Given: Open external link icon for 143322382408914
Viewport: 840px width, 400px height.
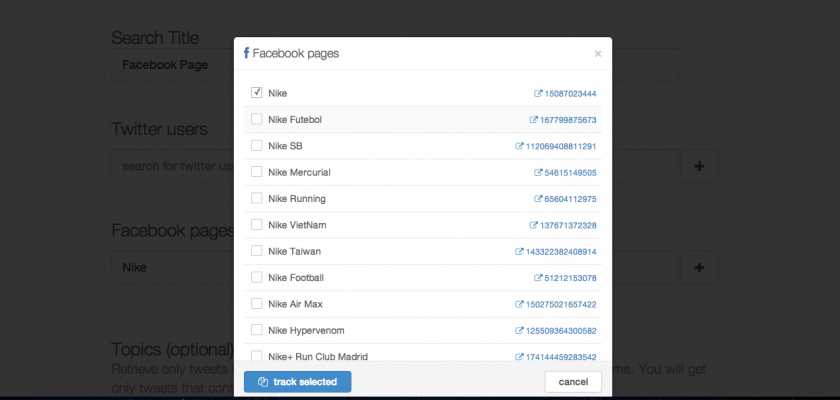Looking at the screenshot, I should click(519, 252).
